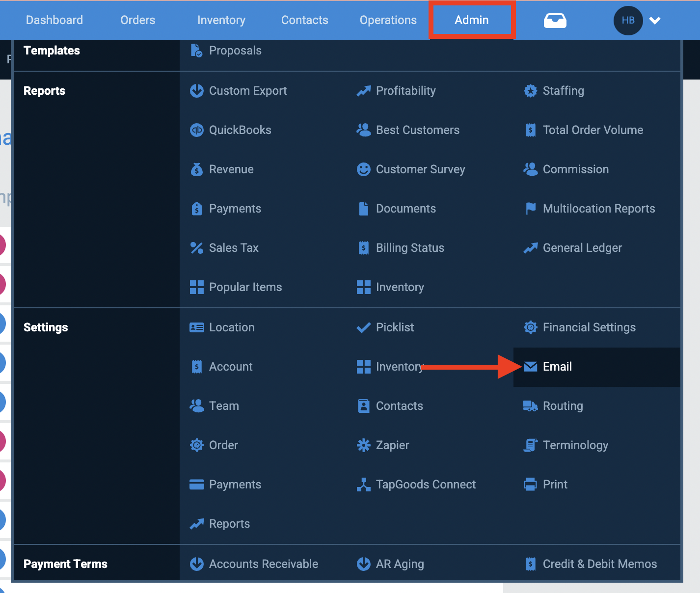Viewport: 700px width, 593px height.
Task: Click the Sales Tax percent icon
Action: [197, 248]
